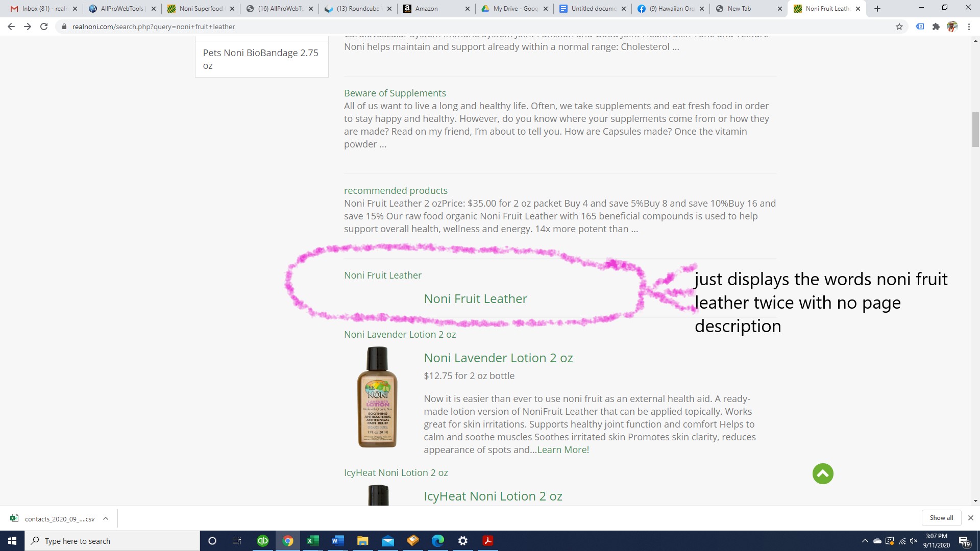Screen dimensions: 980x551
Task: Click the site lock icon in address bar
Action: tap(64, 27)
